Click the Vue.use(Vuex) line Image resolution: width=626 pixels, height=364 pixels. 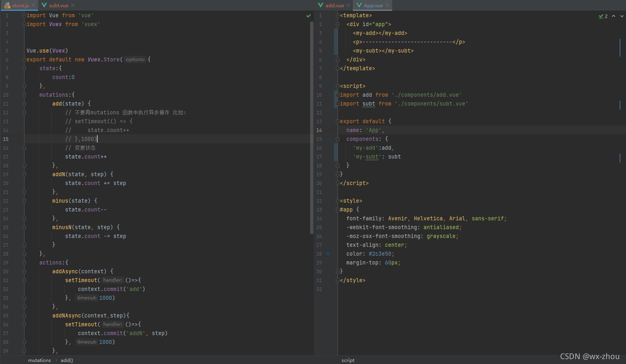[x=47, y=51]
